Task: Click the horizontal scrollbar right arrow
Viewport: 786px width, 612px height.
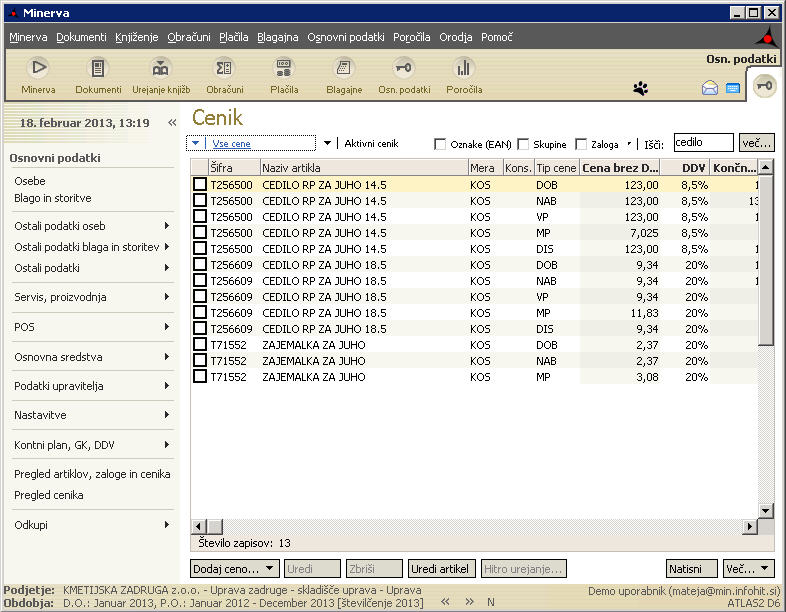Action: click(x=750, y=526)
